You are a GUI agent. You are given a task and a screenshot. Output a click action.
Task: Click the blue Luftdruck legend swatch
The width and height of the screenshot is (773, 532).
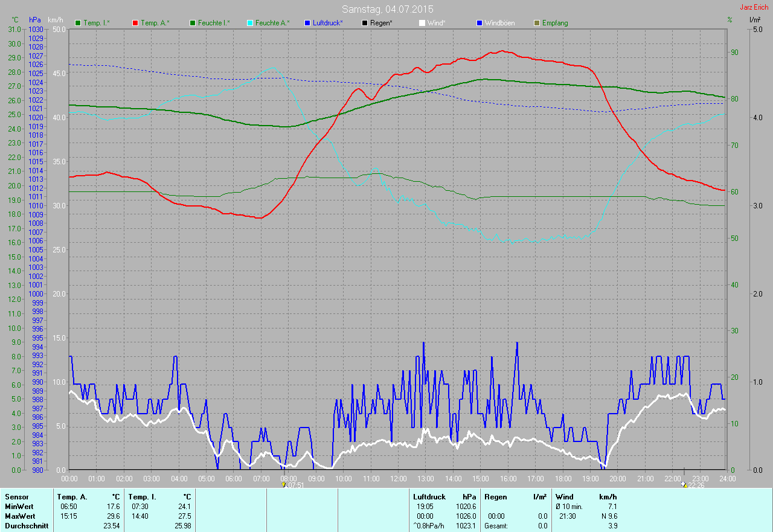point(307,23)
